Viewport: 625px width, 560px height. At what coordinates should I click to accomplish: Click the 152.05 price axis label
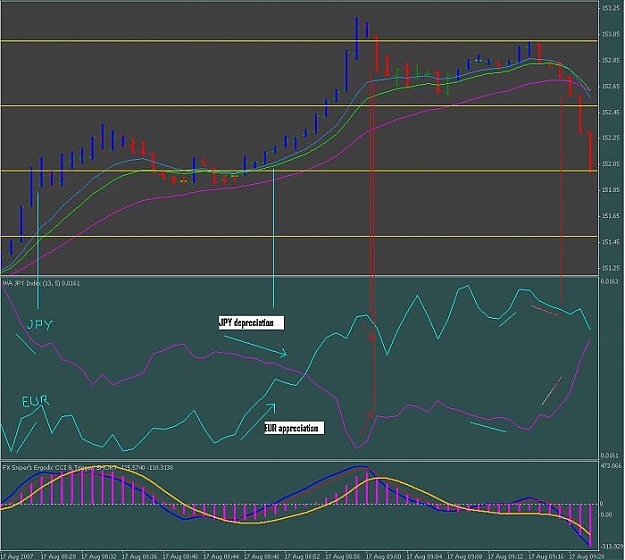[611, 164]
